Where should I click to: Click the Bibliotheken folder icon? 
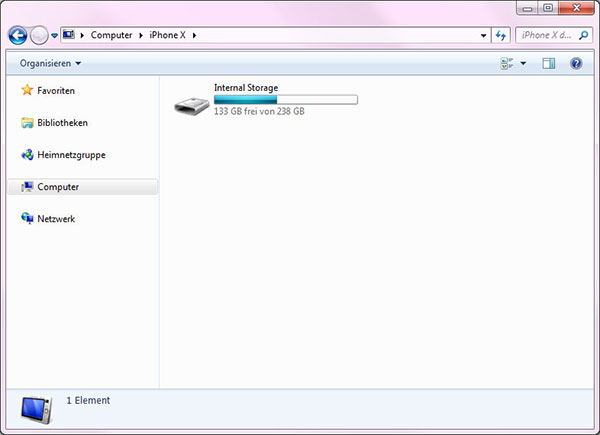(27, 123)
